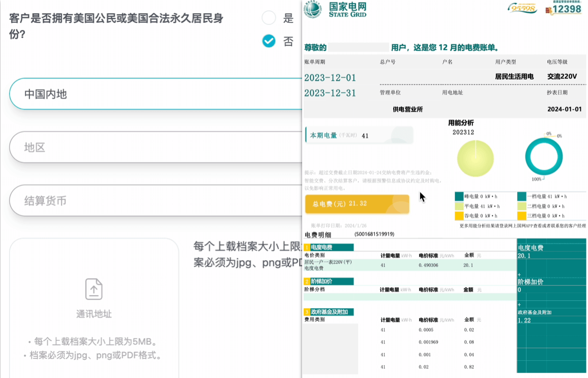Click the light green swatch beside 平电量

[x=459, y=206]
